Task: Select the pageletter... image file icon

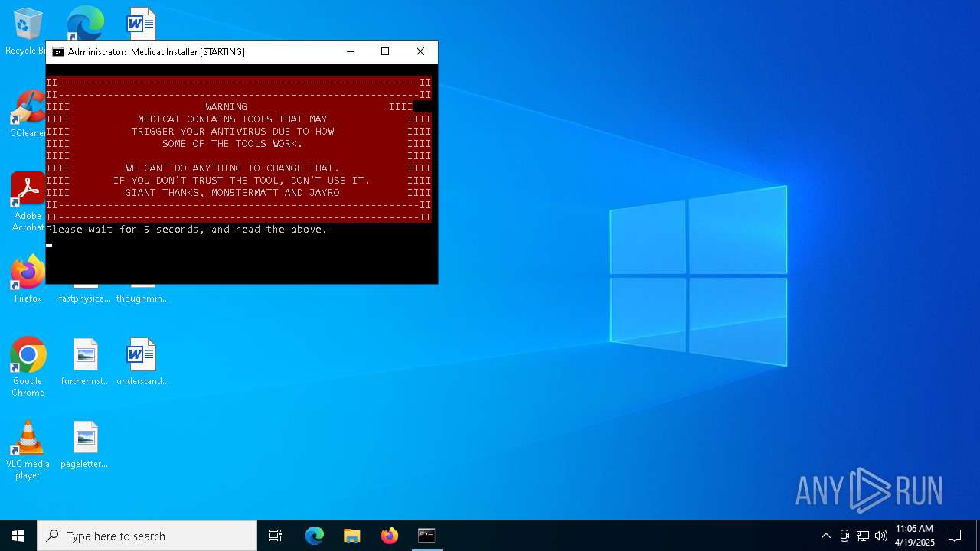Action: 85,445
